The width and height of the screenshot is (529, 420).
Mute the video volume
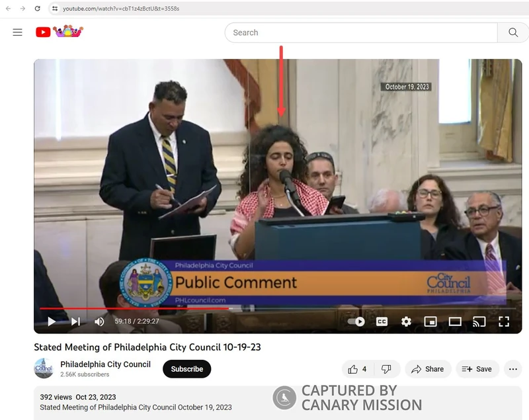click(x=99, y=321)
